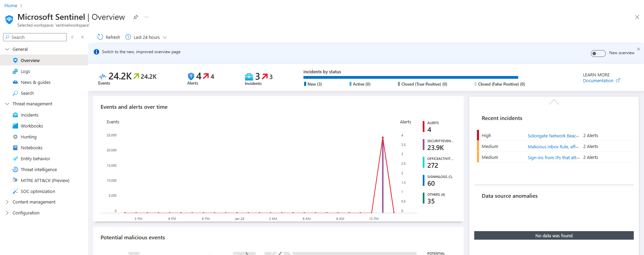
Task: Click the chart alert spike near 12 PM
Action: pos(383,137)
